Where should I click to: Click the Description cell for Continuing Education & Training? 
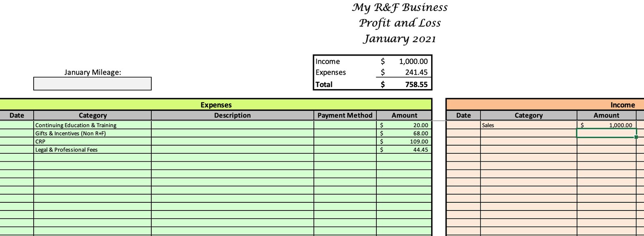click(232, 125)
